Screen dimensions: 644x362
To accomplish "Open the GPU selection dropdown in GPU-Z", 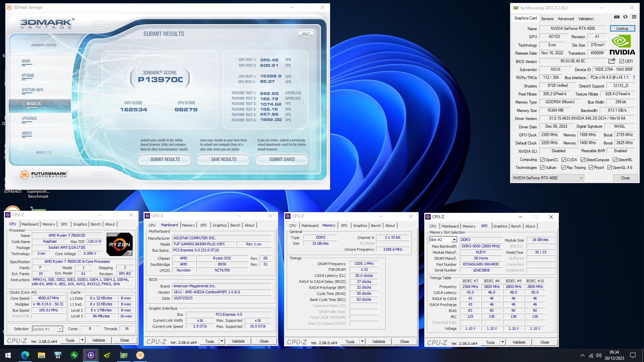I will [548, 178].
